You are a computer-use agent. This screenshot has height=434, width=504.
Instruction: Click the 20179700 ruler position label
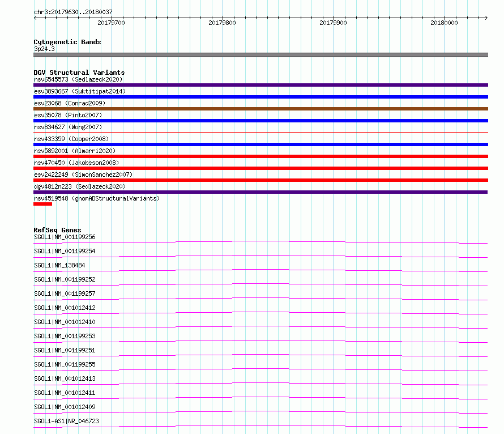coord(111,23)
